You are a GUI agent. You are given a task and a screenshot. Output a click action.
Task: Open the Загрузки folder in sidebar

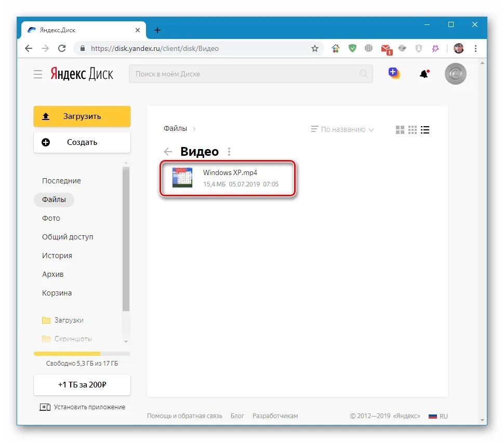[x=63, y=320]
